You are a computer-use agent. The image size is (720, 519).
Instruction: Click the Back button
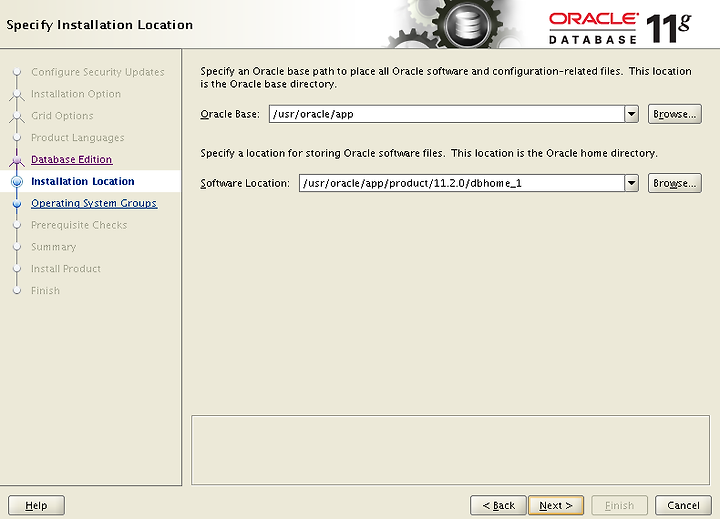(x=498, y=505)
